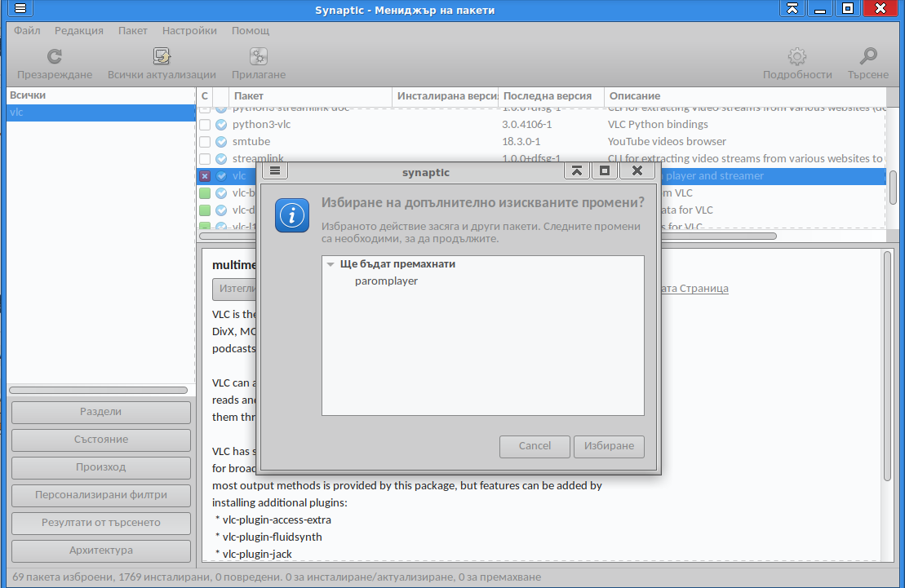The image size is (905, 588).
Task: Open the homepage link ending in 'Страница'
Action: click(x=695, y=289)
